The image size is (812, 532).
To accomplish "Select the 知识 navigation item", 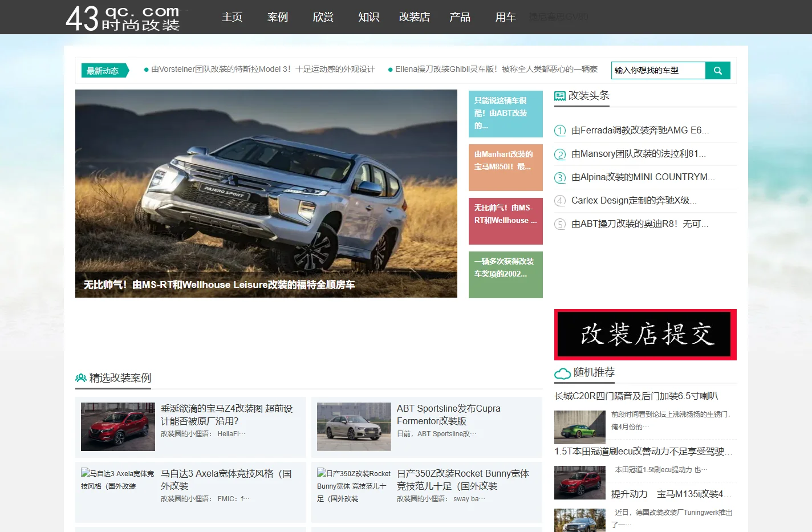I will coord(369,17).
